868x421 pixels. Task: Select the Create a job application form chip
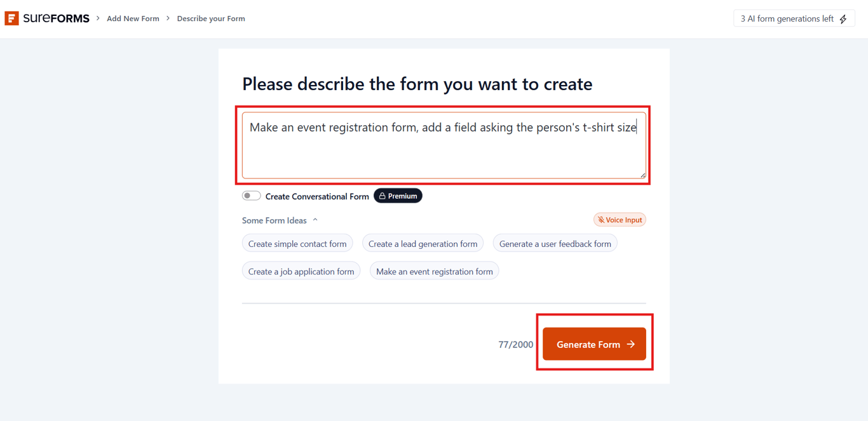(x=301, y=271)
